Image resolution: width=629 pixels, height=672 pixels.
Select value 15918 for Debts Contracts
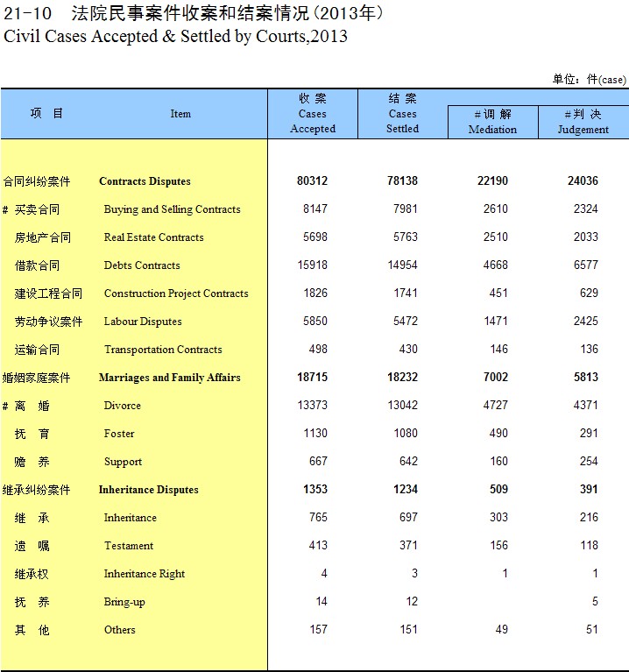click(x=313, y=265)
